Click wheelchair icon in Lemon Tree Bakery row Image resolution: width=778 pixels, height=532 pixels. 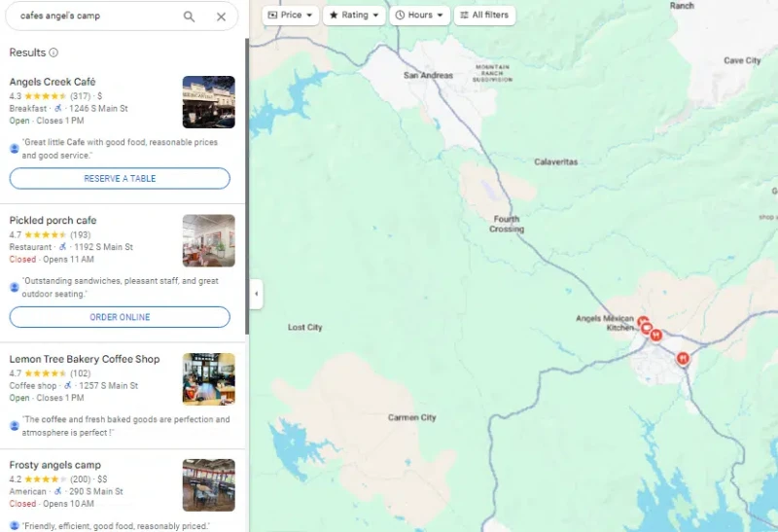click(x=68, y=385)
